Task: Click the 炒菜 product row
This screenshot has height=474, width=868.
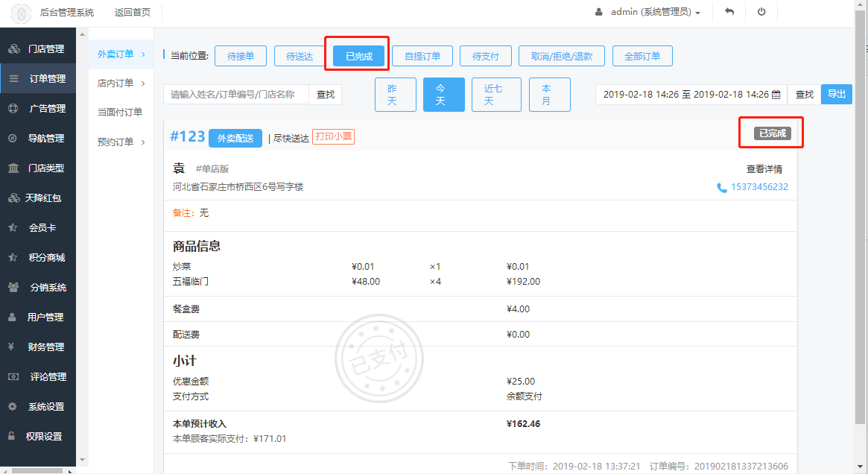Action: (x=351, y=267)
